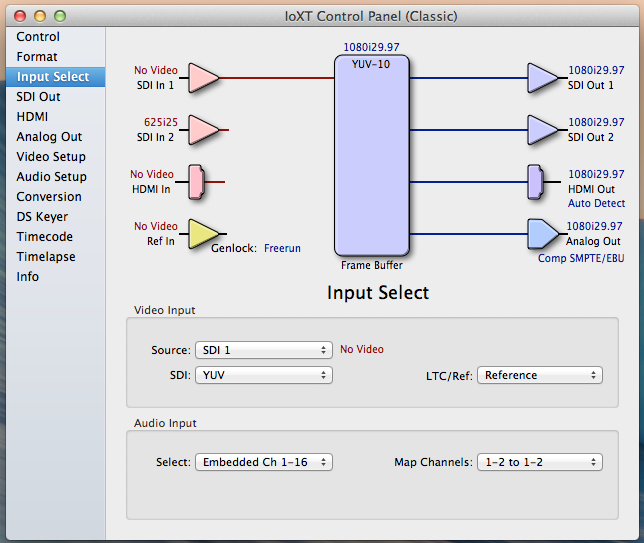This screenshot has width=644, height=543.
Task: Switch to the Format sidebar section
Action: point(37,57)
